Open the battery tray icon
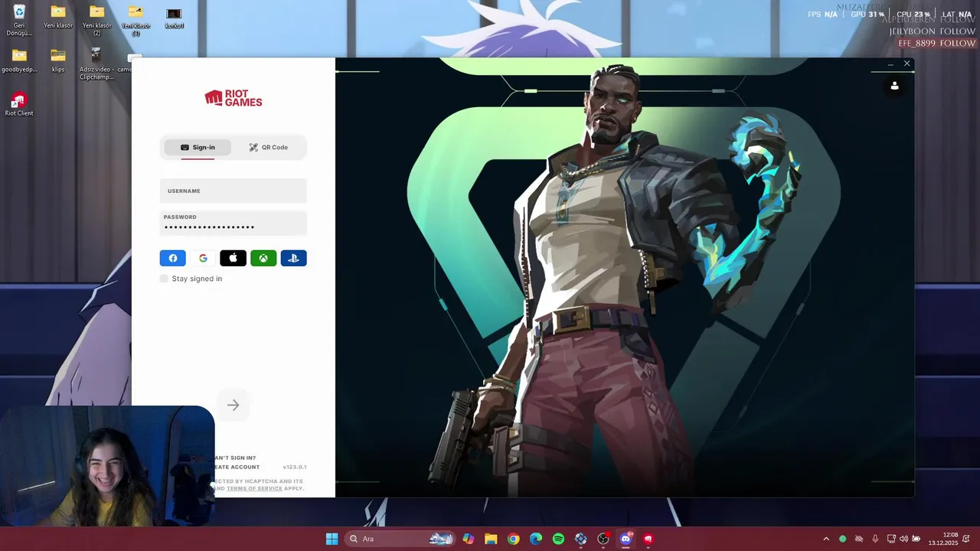The width and height of the screenshot is (980, 551). click(916, 539)
